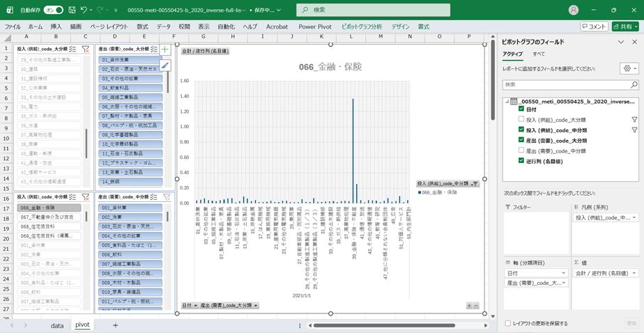The width and height of the screenshot is (644, 333).
Task: Open field pane options chevron dropdown
Action: (x=621, y=42)
